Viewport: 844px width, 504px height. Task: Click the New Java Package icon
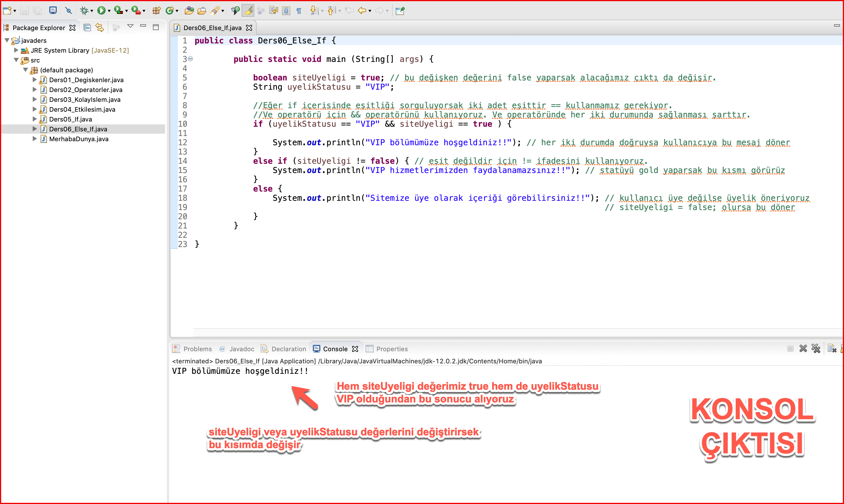pos(156,11)
